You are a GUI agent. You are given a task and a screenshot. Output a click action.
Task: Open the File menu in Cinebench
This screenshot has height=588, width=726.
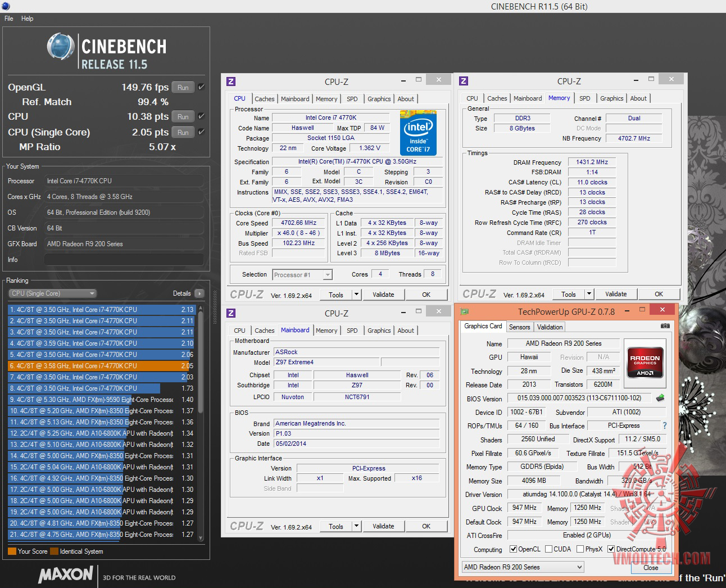pyautogui.click(x=9, y=19)
